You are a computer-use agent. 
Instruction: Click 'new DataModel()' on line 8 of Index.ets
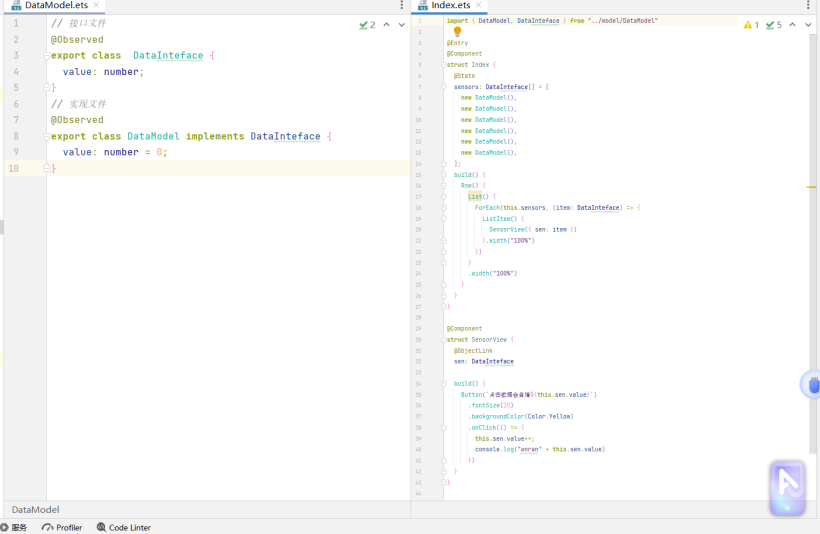[x=488, y=98]
